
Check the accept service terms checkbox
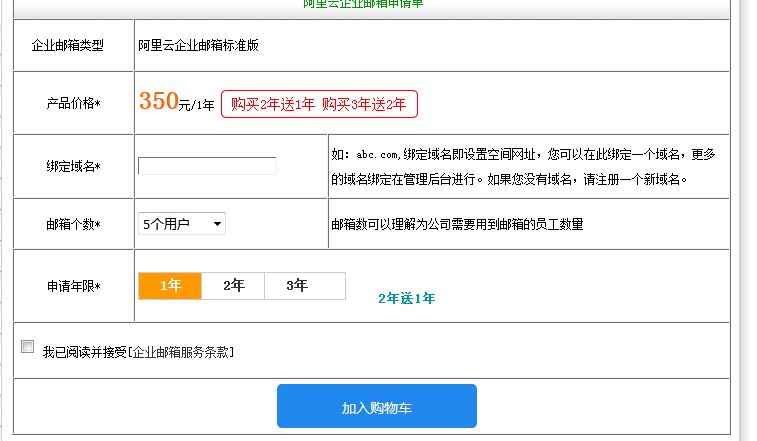(x=28, y=346)
